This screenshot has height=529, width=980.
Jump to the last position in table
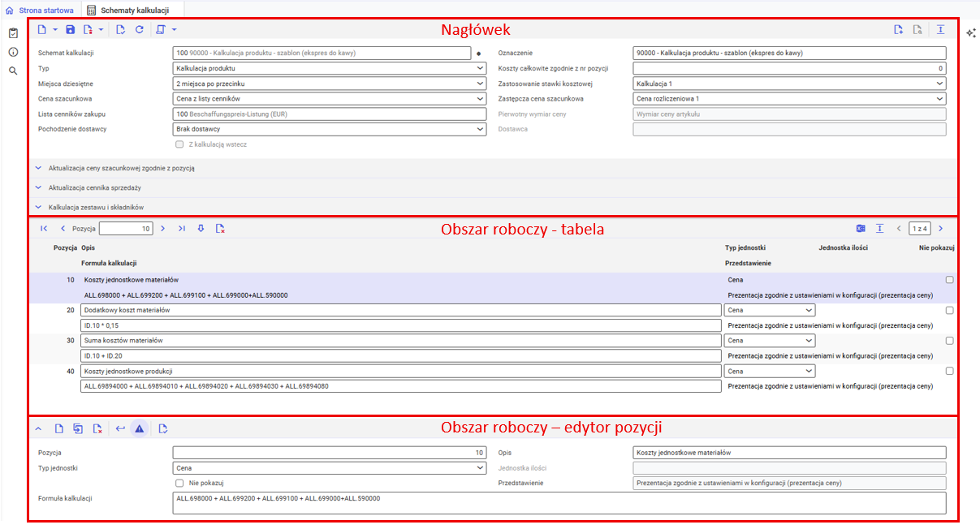click(182, 229)
